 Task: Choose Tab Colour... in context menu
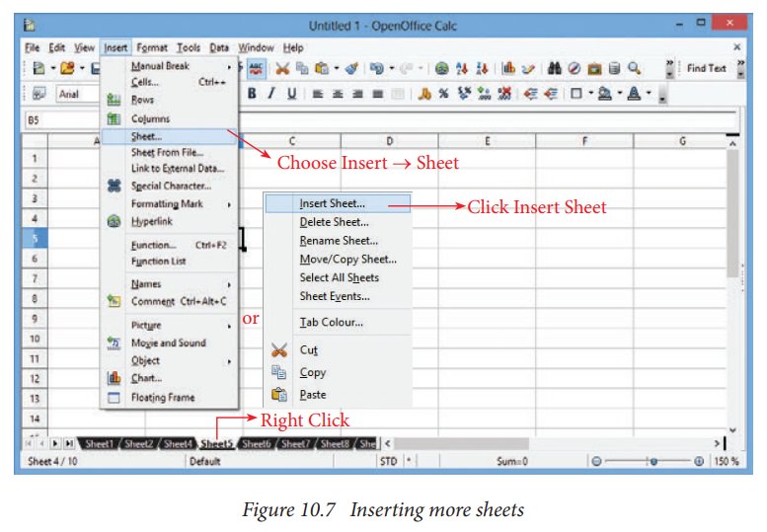pyautogui.click(x=338, y=322)
